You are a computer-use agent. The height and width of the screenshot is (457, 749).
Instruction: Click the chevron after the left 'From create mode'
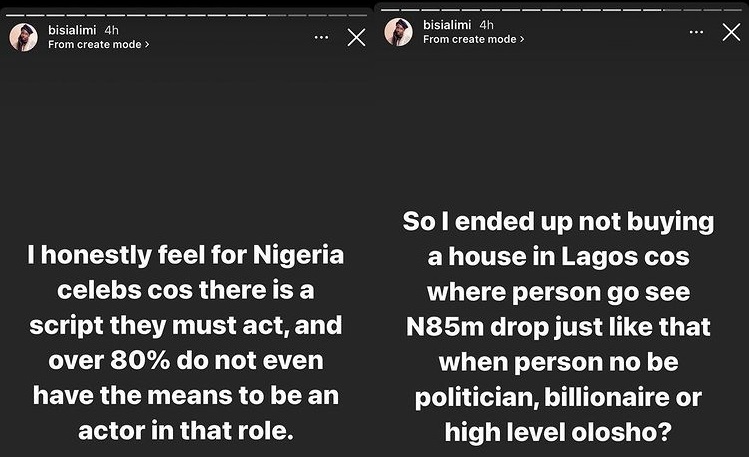(x=147, y=45)
